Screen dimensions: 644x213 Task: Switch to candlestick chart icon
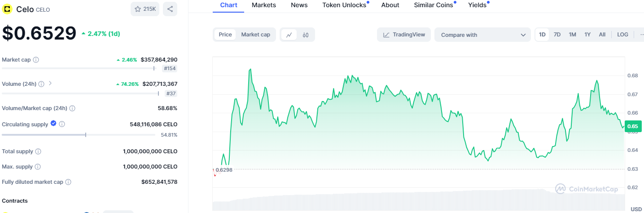[x=306, y=35]
